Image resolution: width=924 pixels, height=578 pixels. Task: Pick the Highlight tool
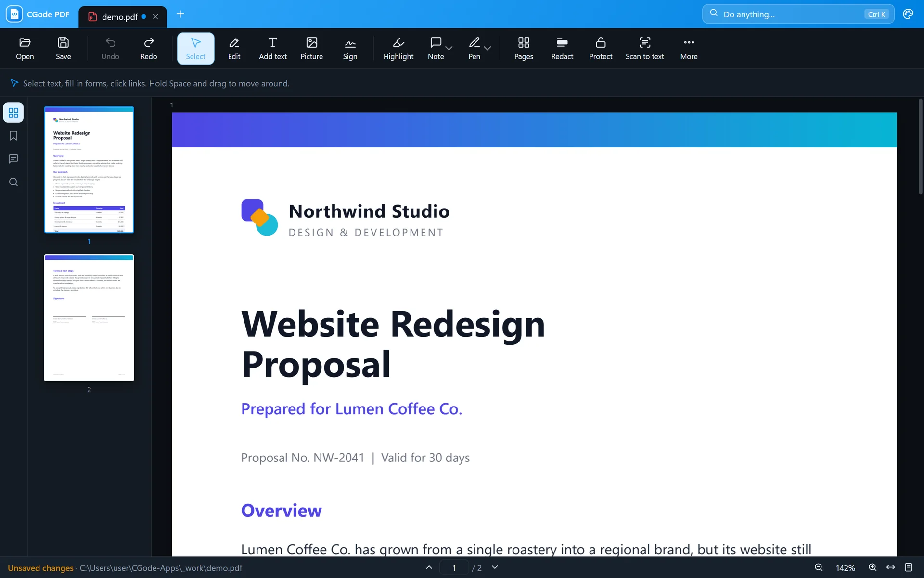(x=398, y=48)
